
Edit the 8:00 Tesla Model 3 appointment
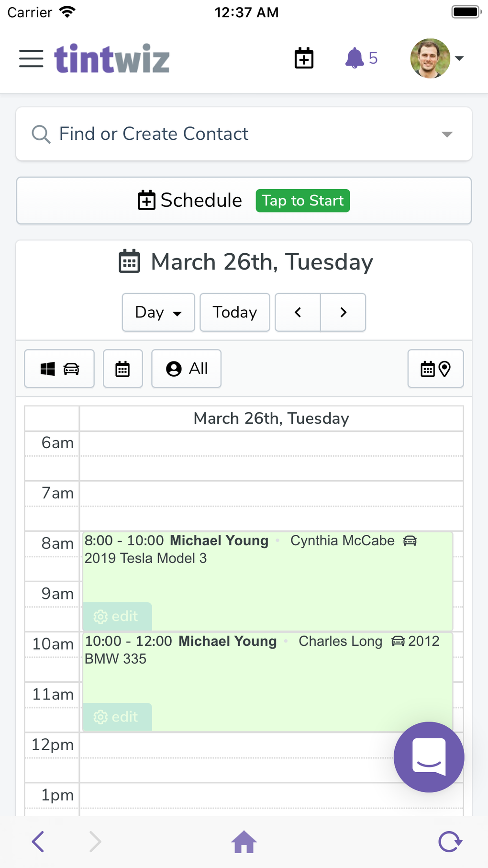[x=117, y=616]
